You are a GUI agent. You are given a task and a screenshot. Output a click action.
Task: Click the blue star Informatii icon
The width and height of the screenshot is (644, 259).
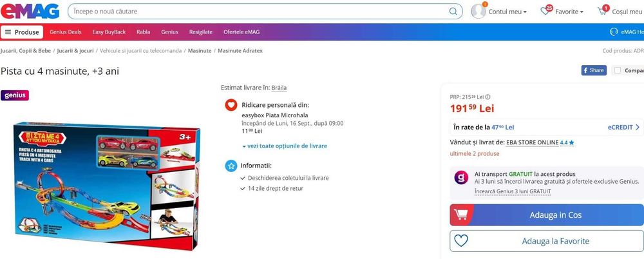231,166
